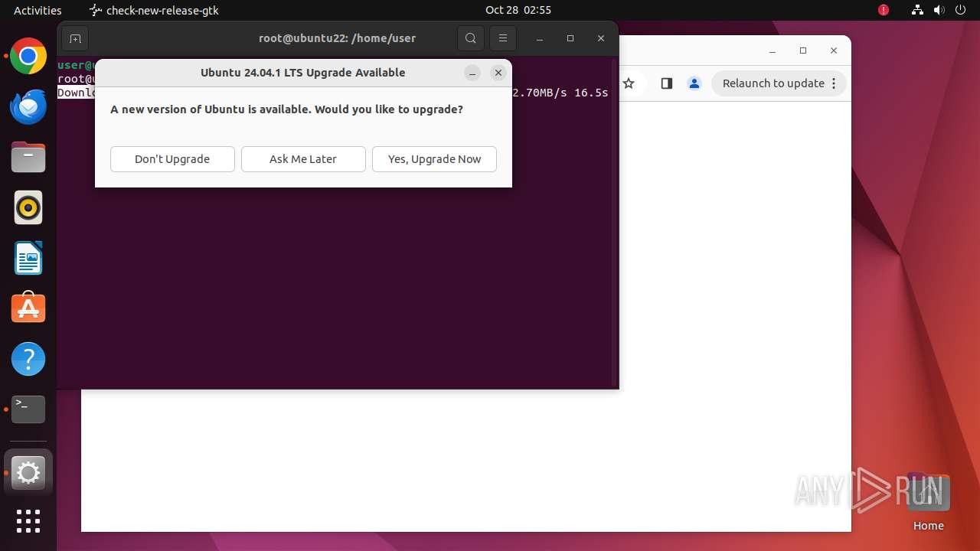
Task: Show Applications grid in the dock
Action: point(28,521)
